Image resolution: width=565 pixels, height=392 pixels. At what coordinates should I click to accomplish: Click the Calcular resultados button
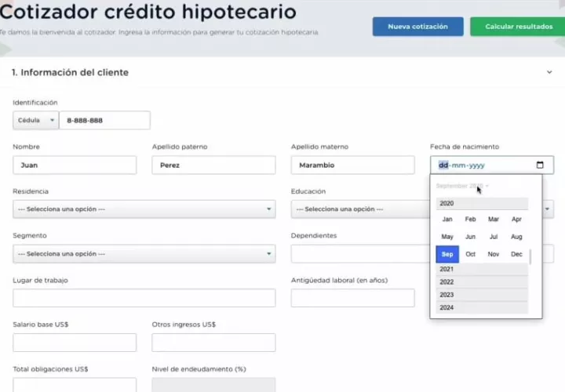click(x=518, y=27)
